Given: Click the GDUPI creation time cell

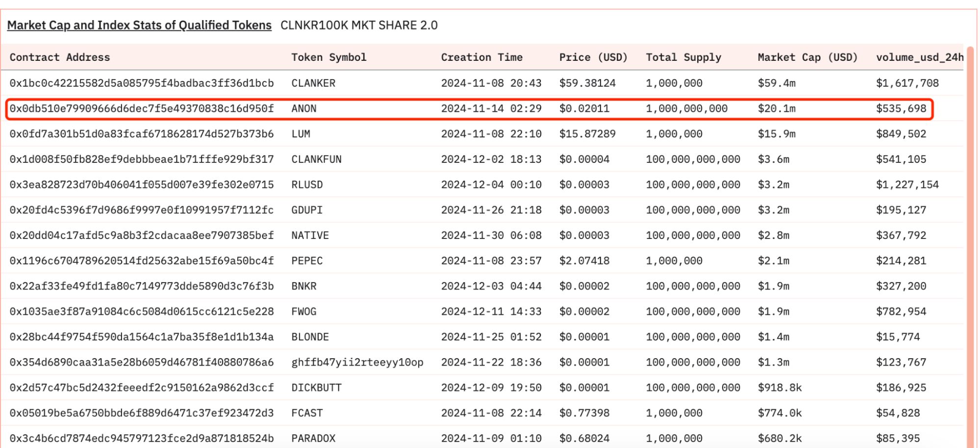Looking at the screenshot, I should coord(491,210).
